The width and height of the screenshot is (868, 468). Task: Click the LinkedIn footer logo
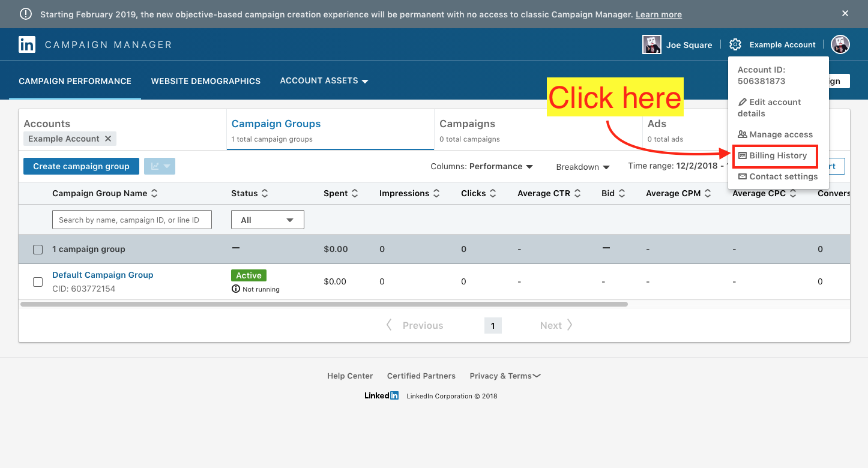coord(381,395)
